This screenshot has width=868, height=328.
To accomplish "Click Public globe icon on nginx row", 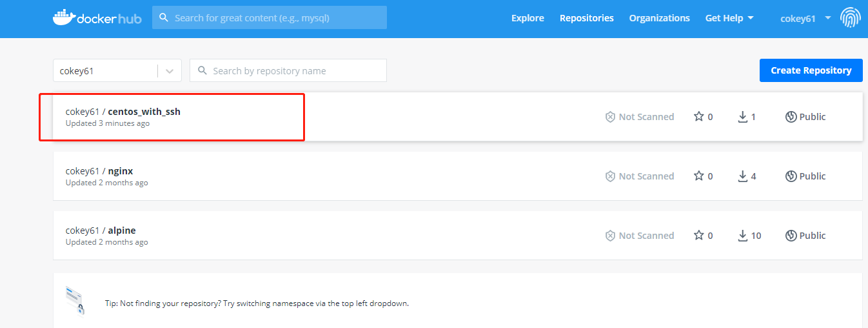I will [791, 176].
